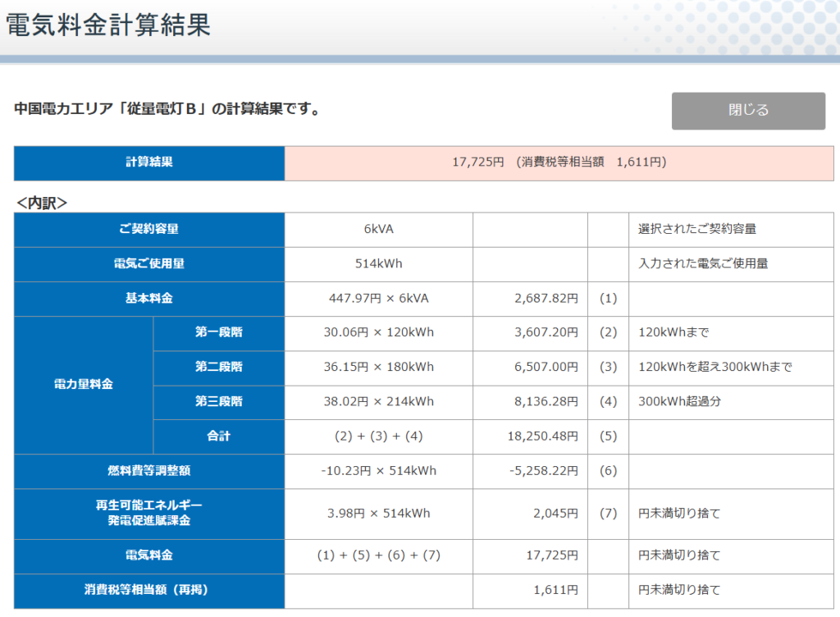
Task: Click the 消費税等相当額（再掲） row label
Action: coord(148,590)
